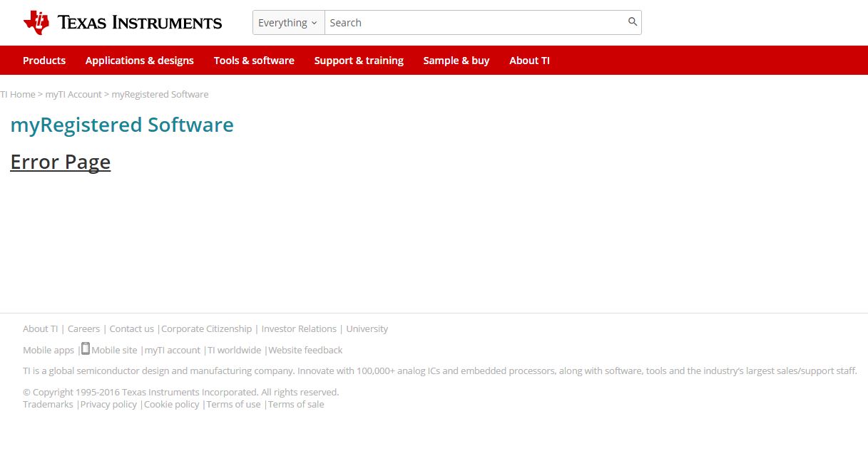This screenshot has width=868, height=456.
Task: Click the myRegistered Software page heading
Action: point(122,125)
